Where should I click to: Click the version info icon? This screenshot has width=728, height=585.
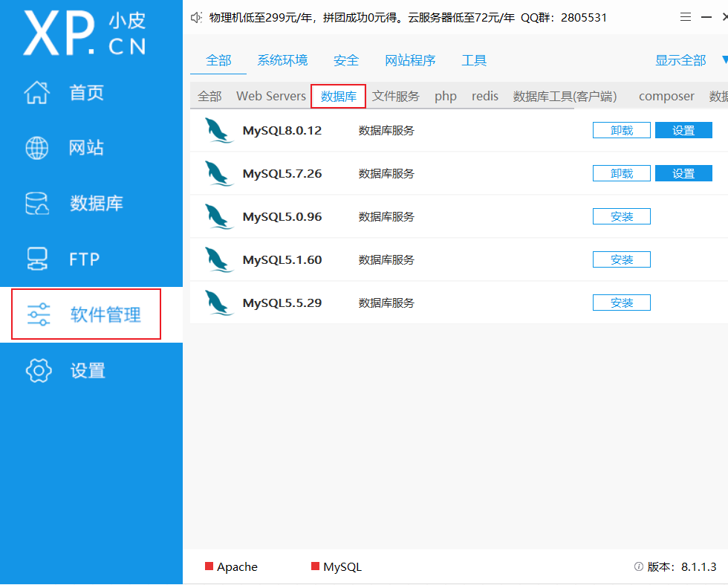[x=639, y=566]
